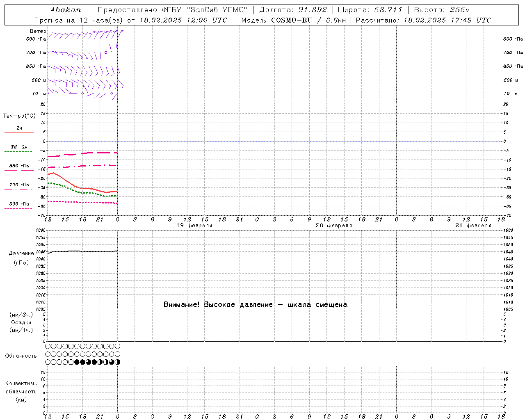This screenshot has width=525, height=420.
Task: Click the black pressure curve near 1045
Action: pos(82,251)
